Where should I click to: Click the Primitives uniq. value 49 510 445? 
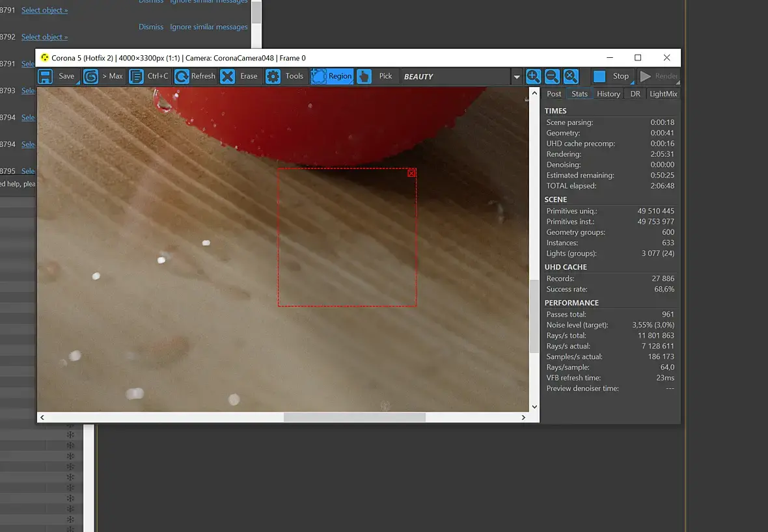[x=655, y=211]
